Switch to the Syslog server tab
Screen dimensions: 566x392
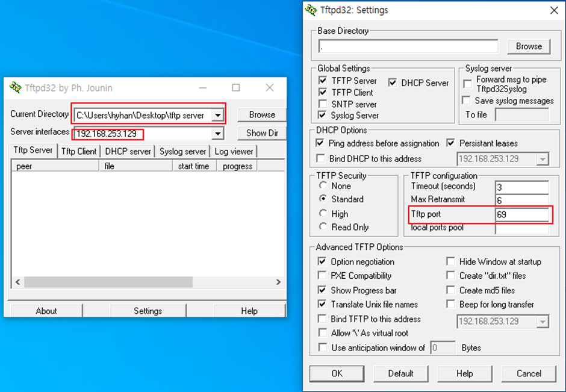(x=182, y=151)
